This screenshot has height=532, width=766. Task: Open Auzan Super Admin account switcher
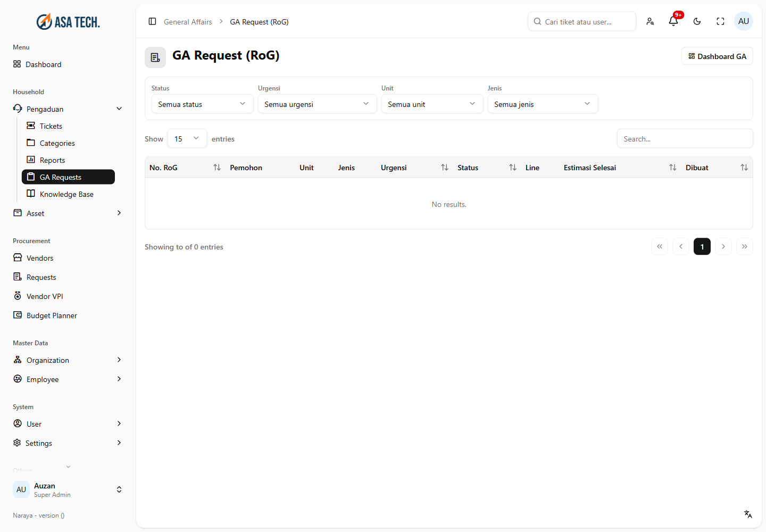pyautogui.click(x=68, y=489)
